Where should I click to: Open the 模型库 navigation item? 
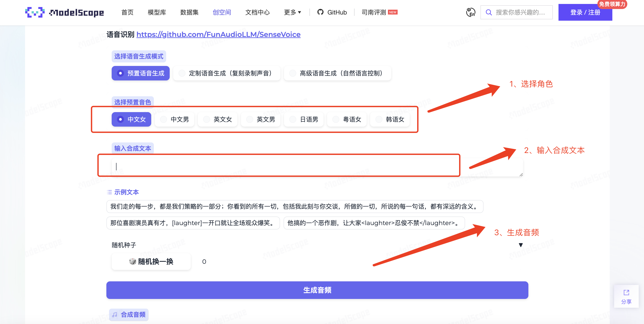click(157, 12)
